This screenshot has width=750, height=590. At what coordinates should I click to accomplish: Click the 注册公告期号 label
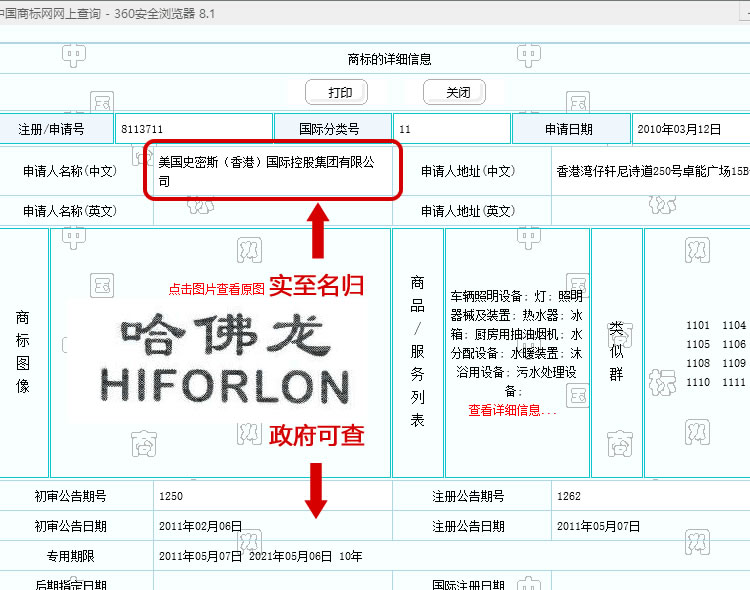(468, 496)
